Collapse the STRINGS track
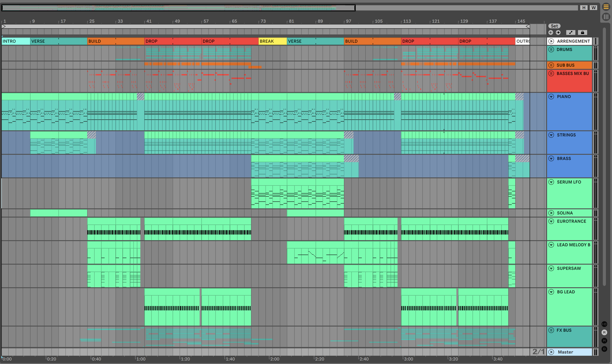This screenshot has height=364, width=612. pos(551,135)
